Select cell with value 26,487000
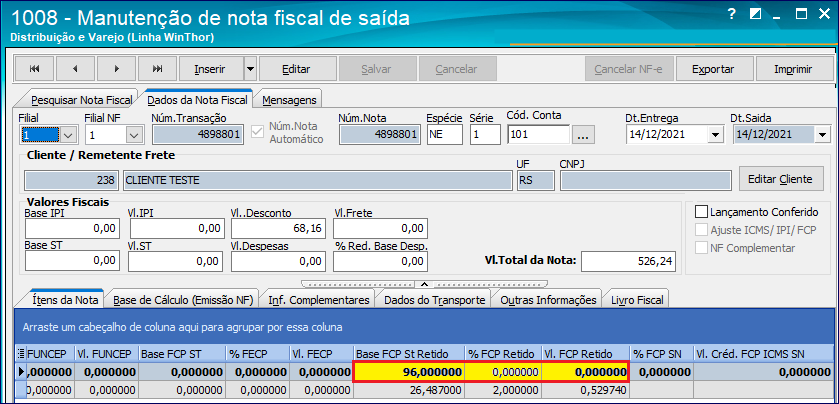Image resolution: width=839 pixels, height=404 pixels. coord(408,390)
